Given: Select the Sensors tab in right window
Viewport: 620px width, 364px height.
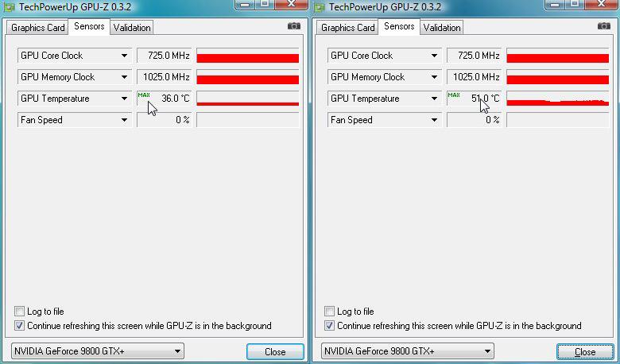Looking at the screenshot, I should tap(399, 26).
